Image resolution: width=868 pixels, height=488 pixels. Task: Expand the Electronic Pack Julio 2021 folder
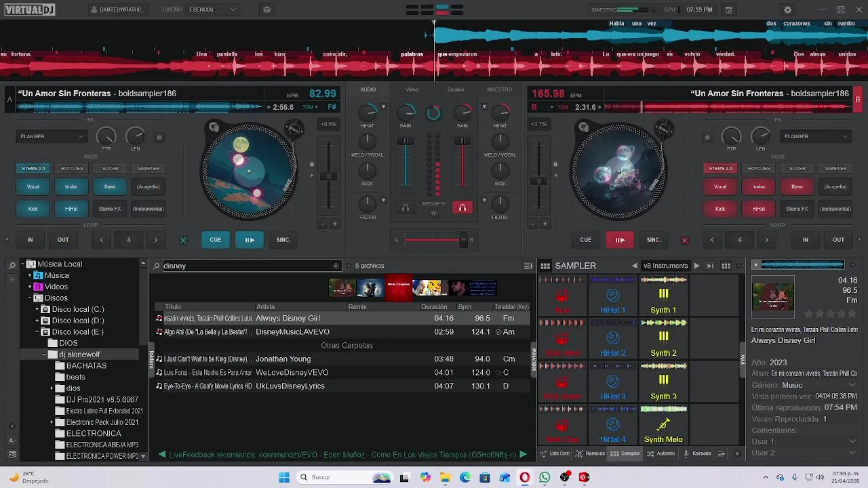point(52,422)
